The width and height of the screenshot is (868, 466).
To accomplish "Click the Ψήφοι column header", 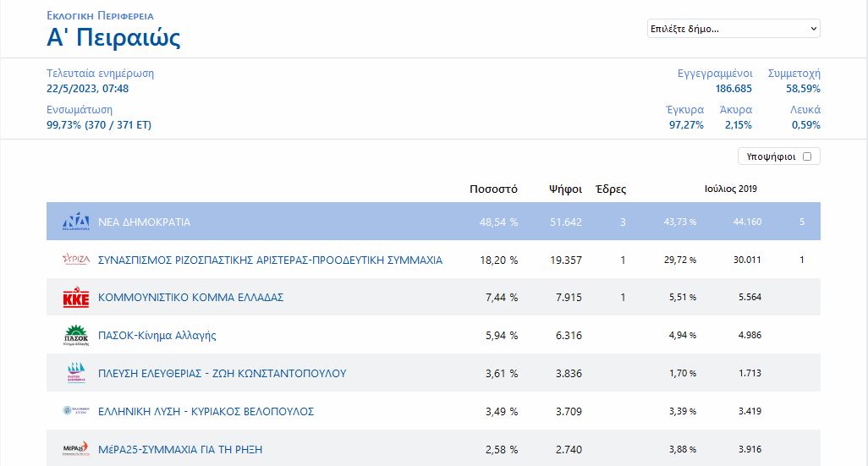I will pos(564,189).
